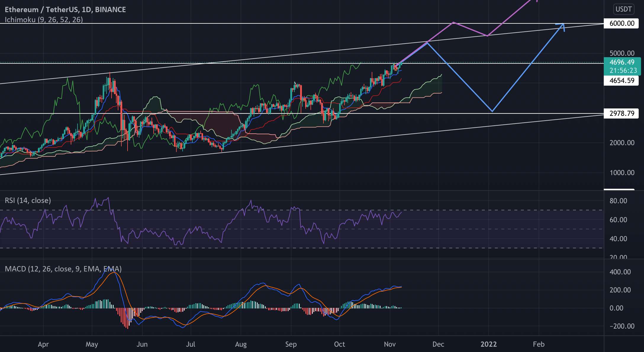
Task: Click the Feb label on time axis
Action: pyautogui.click(x=539, y=344)
